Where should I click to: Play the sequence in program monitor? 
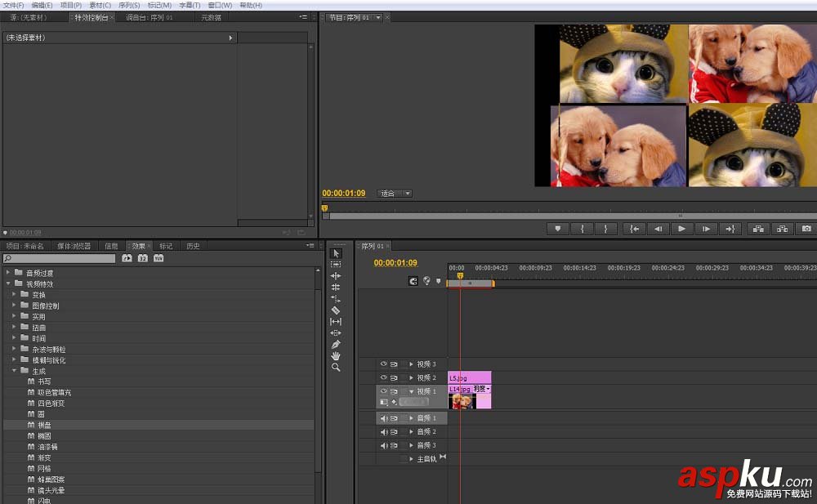681,229
